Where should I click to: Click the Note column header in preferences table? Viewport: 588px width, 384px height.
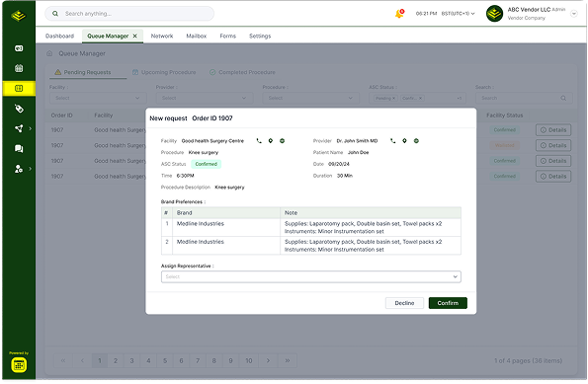click(291, 213)
